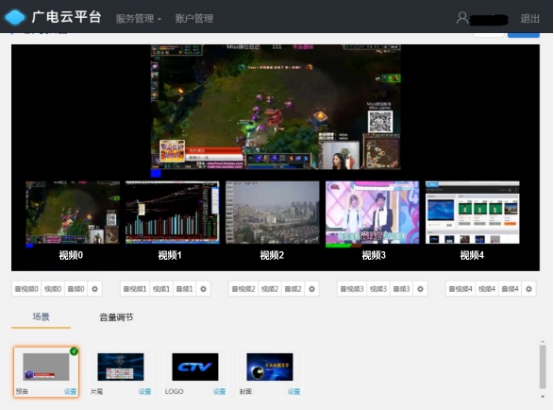Click the user profile avatar icon

tap(462, 18)
